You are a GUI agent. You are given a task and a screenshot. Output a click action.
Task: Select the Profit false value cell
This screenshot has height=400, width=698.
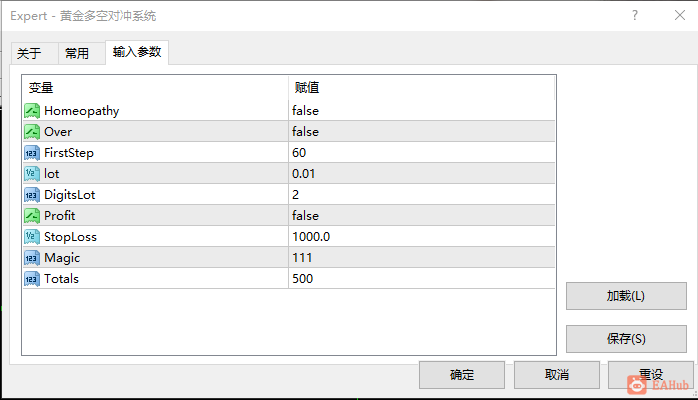pos(422,216)
